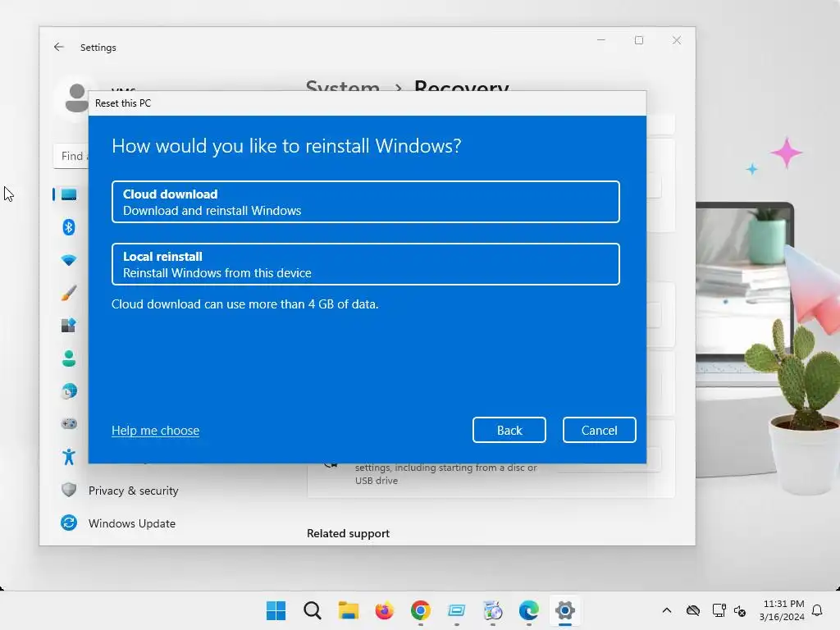Click the cloud sync tray icon
This screenshot has width=840, height=630.
click(692, 610)
